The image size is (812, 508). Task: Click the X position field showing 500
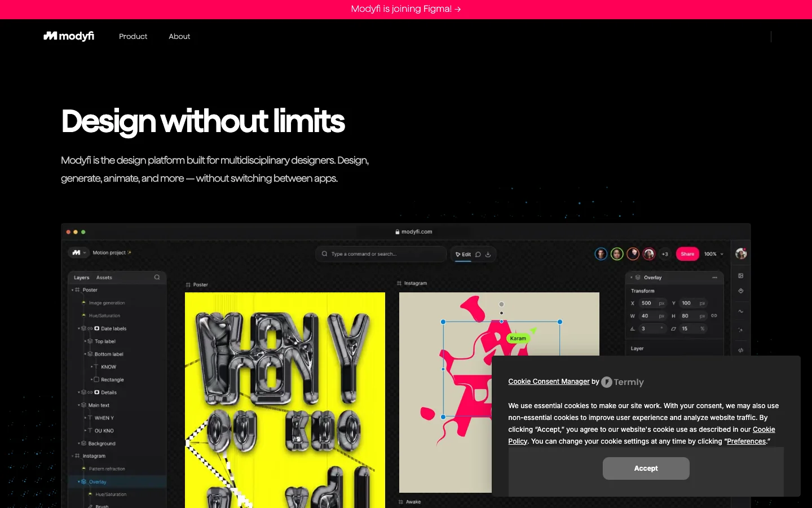(653, 303)
